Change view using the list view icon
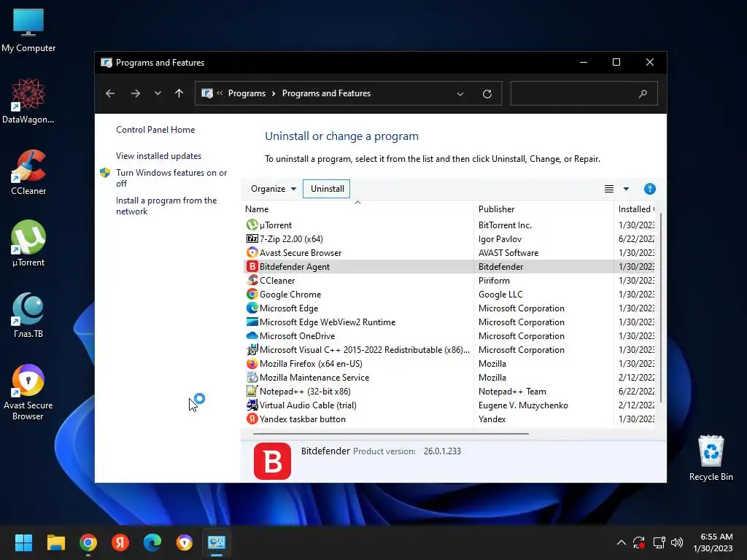Image resolution: width=747 pixels, height=560 pixels. (x=609, y=189)
